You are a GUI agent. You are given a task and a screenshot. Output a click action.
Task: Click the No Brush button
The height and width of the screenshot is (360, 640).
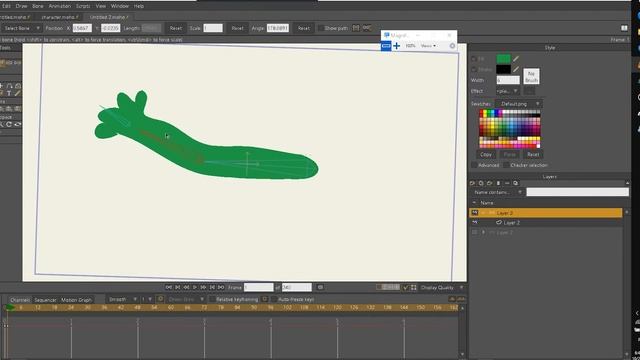click(x=531, y=76)
